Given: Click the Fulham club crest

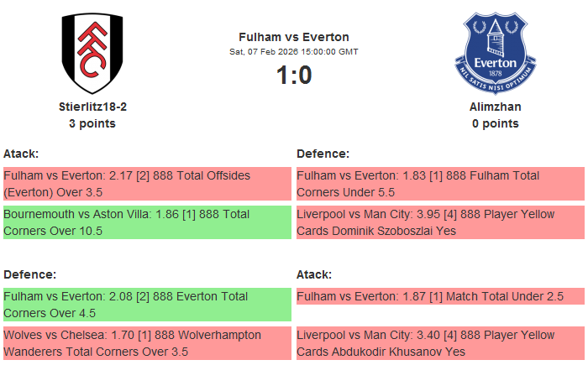Looking at the screenshot, I should coord(92,54).
